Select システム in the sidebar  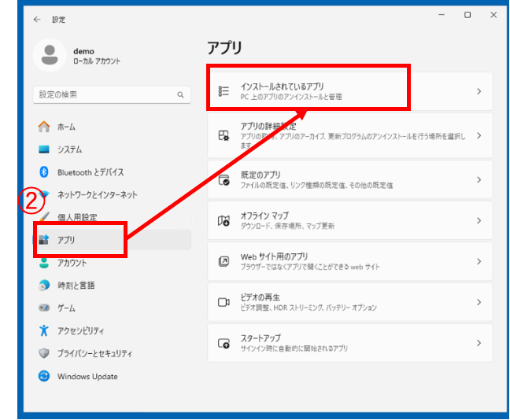point(69,149)
